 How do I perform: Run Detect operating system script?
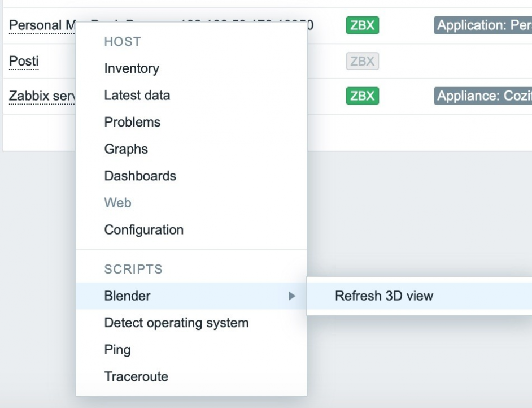coord(176,323)
